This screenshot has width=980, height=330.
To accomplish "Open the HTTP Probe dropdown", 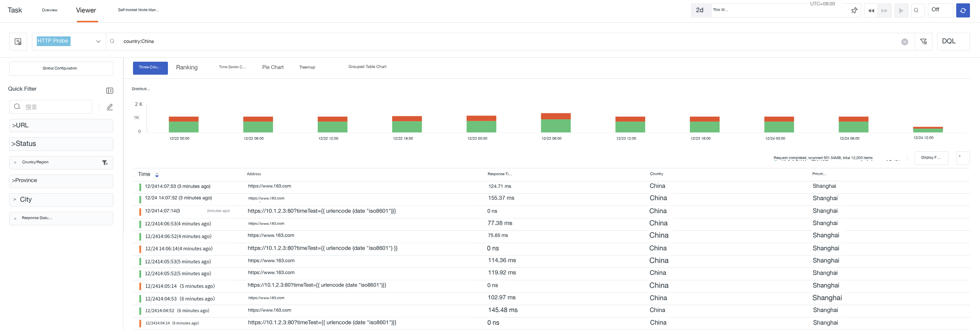I will (68, 42).
